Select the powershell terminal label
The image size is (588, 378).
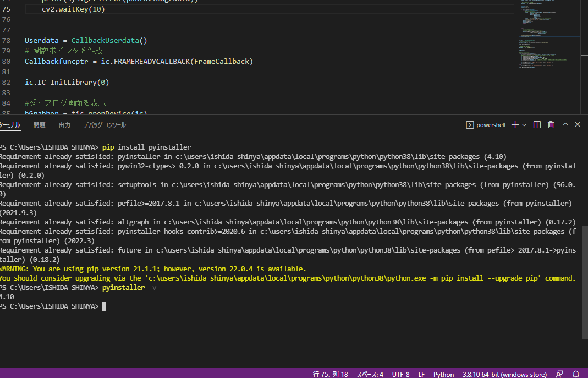(x=491, y=125)
